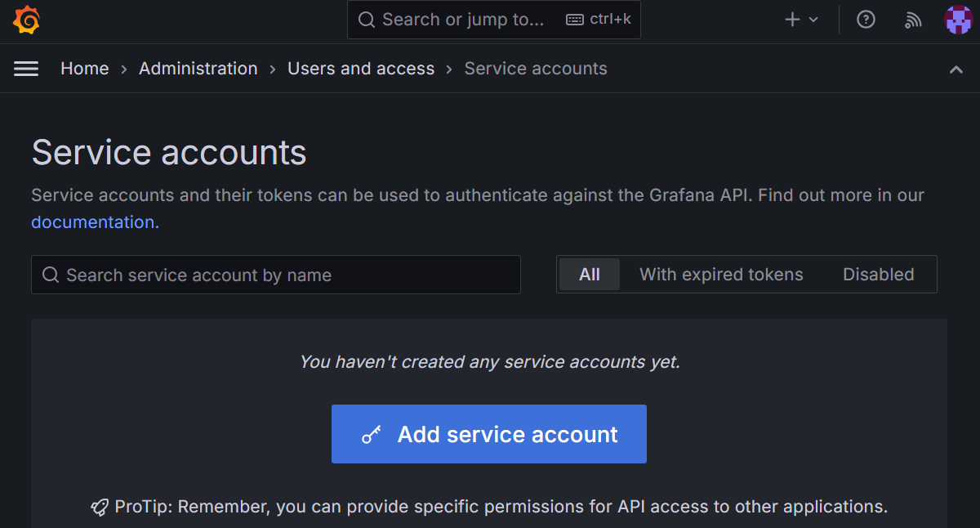Click the plus icon in top bar

click(x=792, y=20)
